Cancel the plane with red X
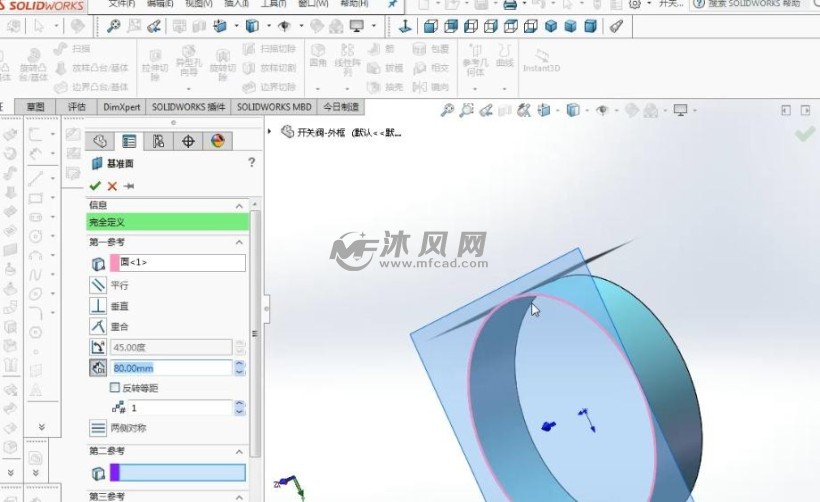Image resolution: width=820 pixels, height=502 pixels. click(x=112, y=186)
